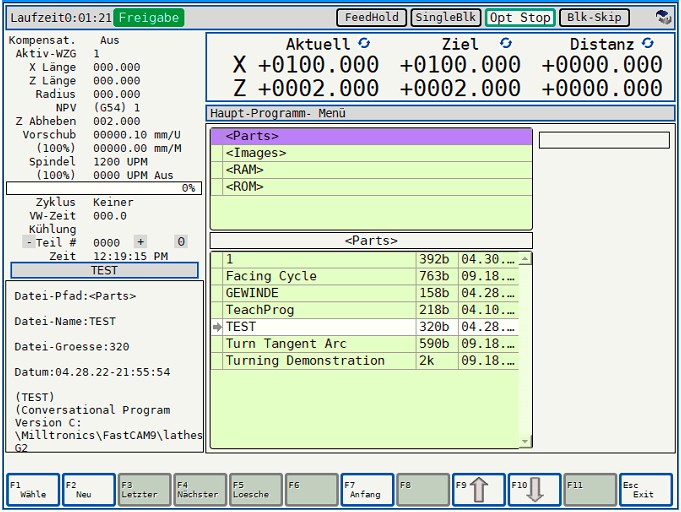This screenshot has height=512, width=681.
Task: Click the green Freigabe status button
Action: (x=149, y=17)
